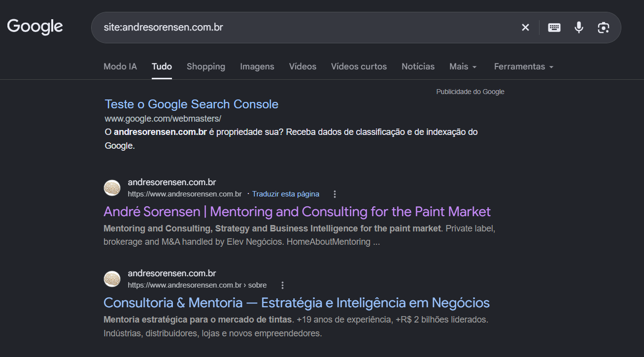
Task: Click the first result's https://www.andresorensen.com.br URL
Action: 185,194
